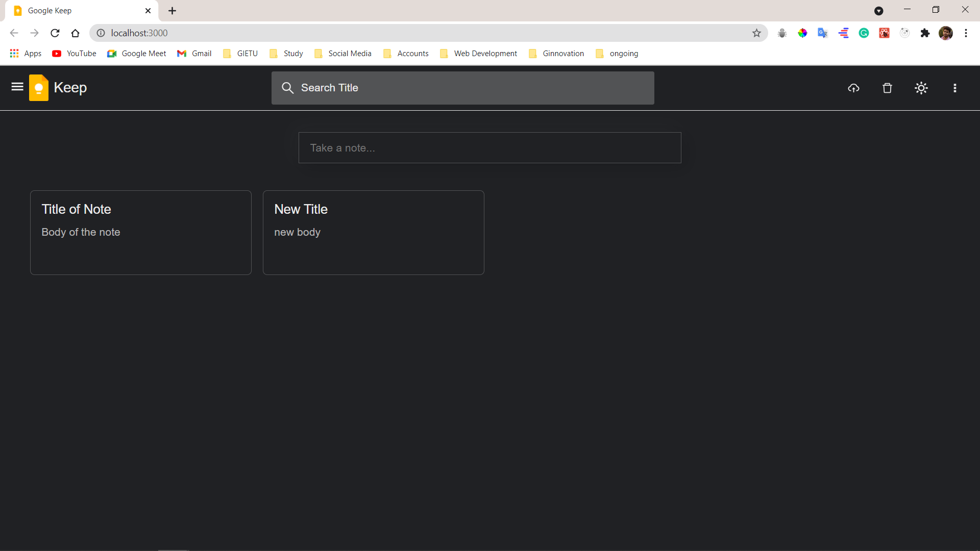Open Keep's vertical three-dot menu
Viewport: 980px width, 551px height.
tap(954, 88)
